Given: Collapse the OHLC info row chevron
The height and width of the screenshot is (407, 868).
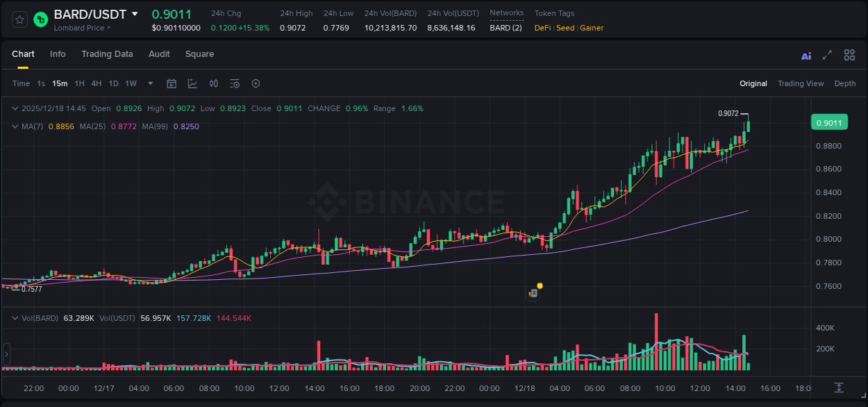Looking at the screenshot, I should click(x=15, y=108).
